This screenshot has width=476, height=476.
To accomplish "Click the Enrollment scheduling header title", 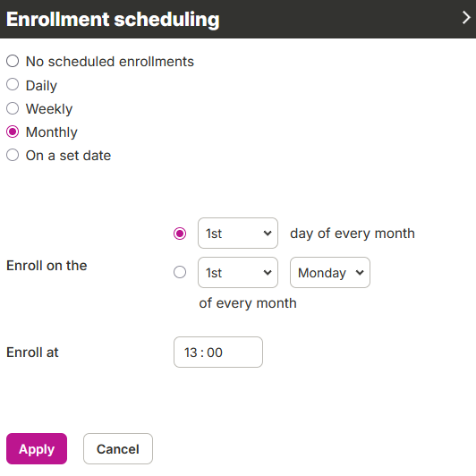I will (113, 19).
